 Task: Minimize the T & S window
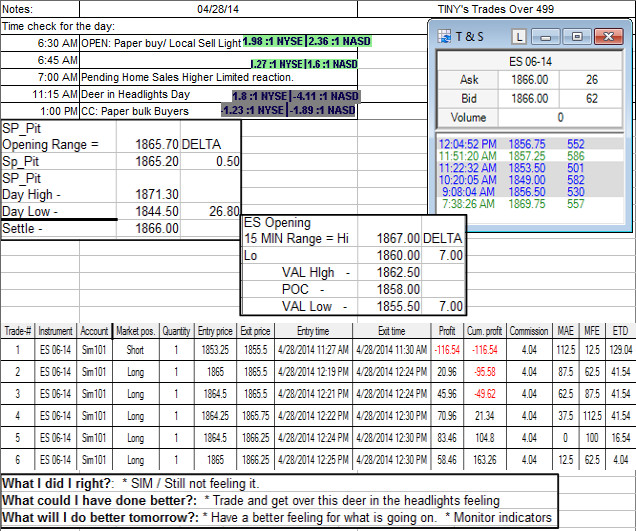click(546, 37)
